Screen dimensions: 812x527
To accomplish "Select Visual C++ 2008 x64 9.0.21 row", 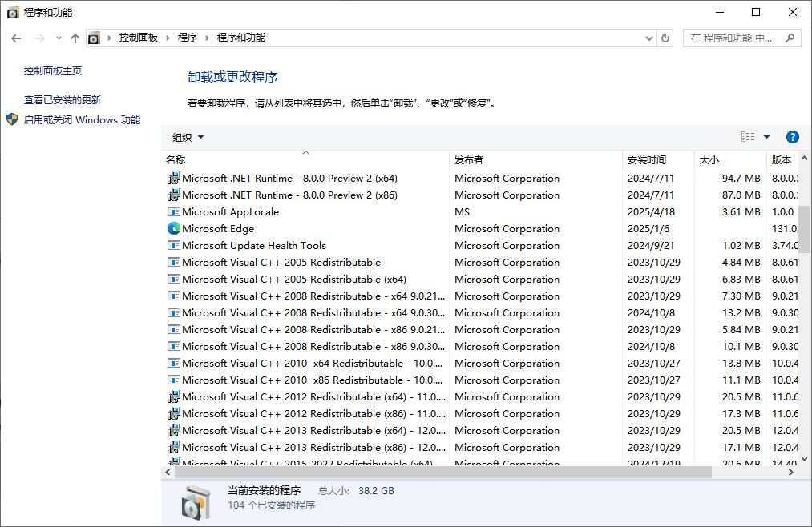I will point(481,296).
